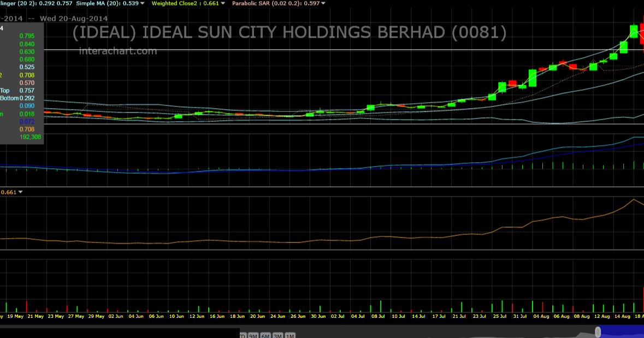The image size is (644, 338).
Task: Click the 10 Jul date axis label
Action: 398,316
